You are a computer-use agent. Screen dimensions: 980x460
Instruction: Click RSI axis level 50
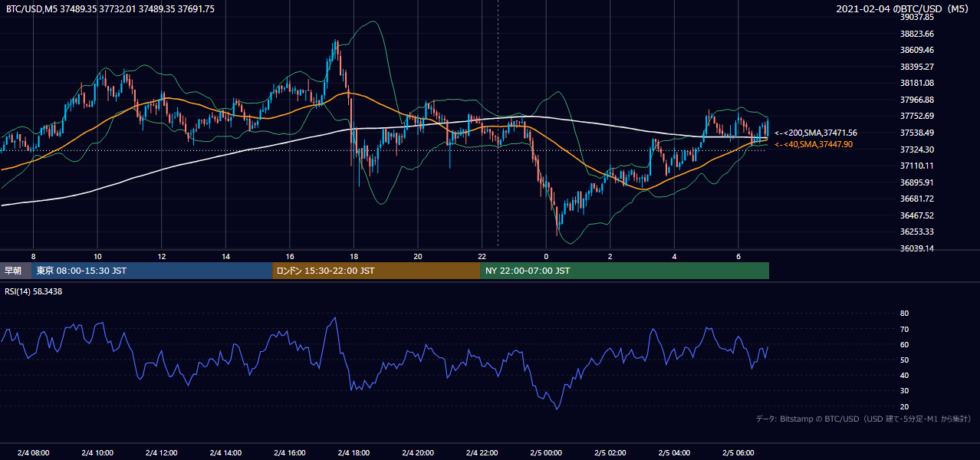coord(904,360)
